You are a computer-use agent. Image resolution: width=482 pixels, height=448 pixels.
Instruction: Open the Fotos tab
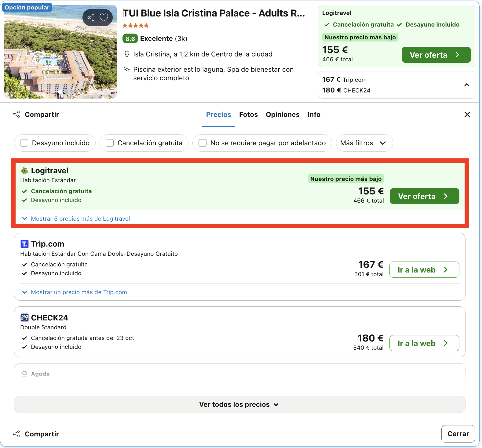point(248,114)
